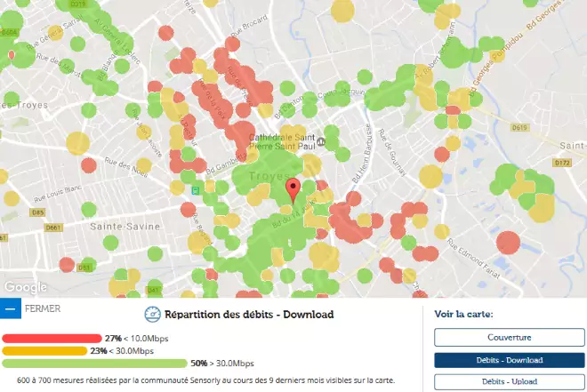Click the train station icon on map
The width and height of the screenshot is (587, 392).
196,189
